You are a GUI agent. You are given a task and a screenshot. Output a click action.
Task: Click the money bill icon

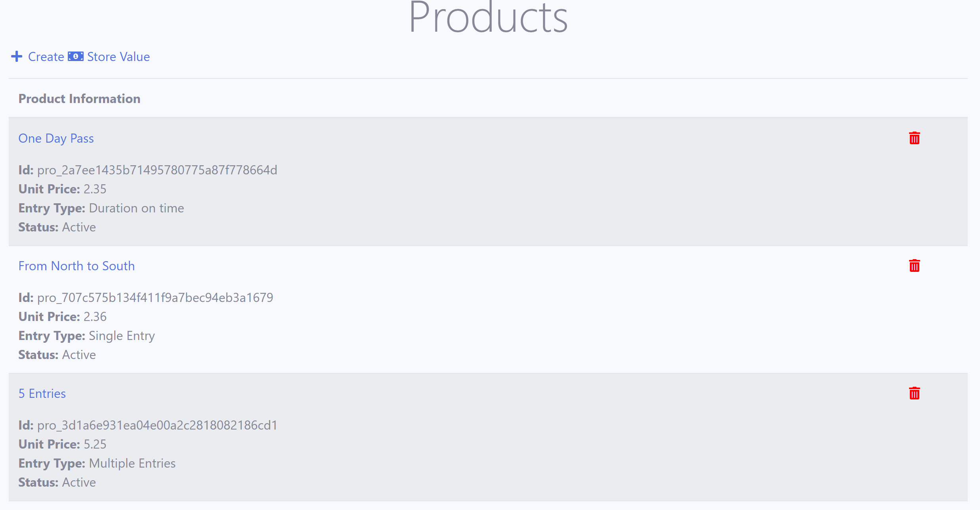(x=75, y=57)
